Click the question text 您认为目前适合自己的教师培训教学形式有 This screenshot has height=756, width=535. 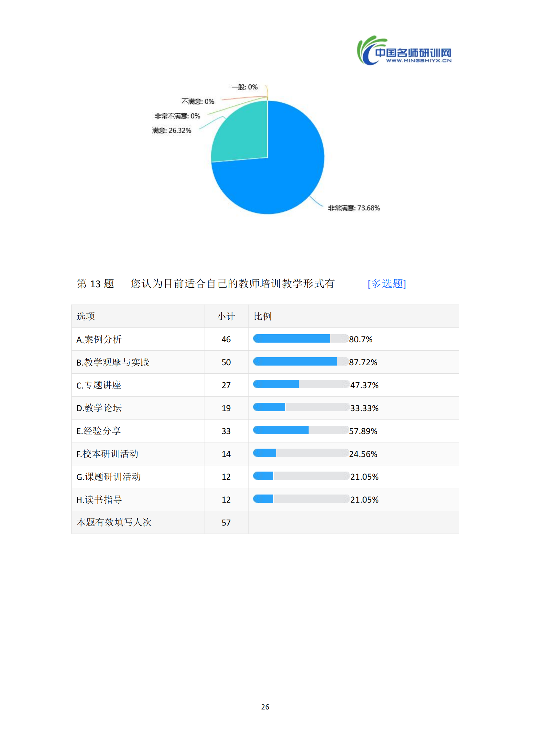(x=233, y=283)
